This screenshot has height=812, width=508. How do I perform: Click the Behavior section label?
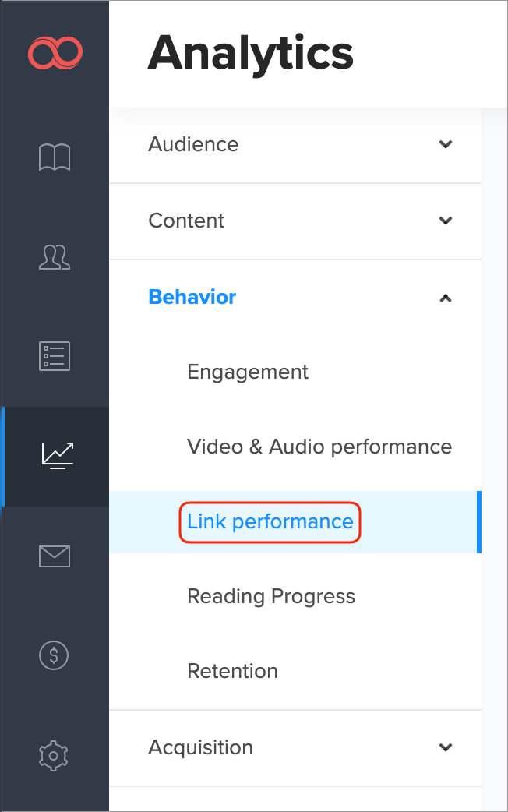192,297
